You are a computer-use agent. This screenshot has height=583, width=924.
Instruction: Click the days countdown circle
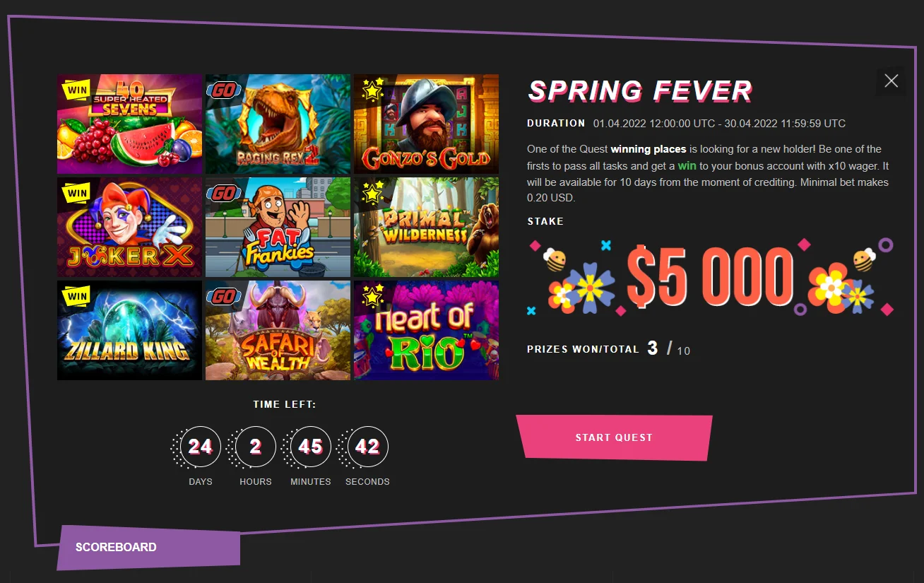click(201, 447)
